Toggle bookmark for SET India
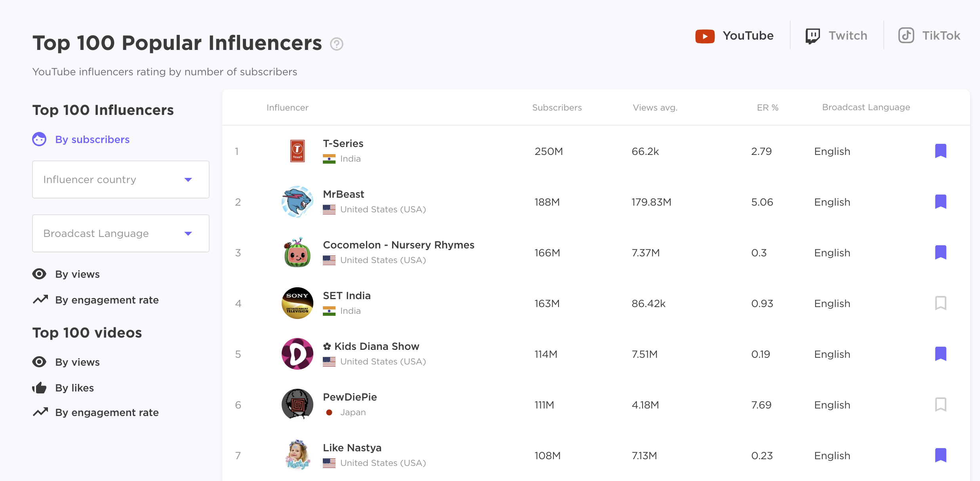The image size is (980, 481). [940, 303]
